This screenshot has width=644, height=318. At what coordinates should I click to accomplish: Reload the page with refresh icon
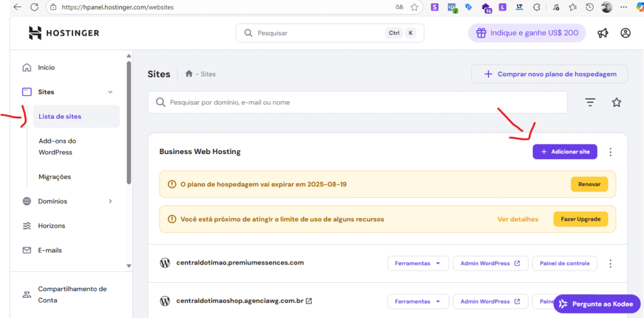[35, 7]
